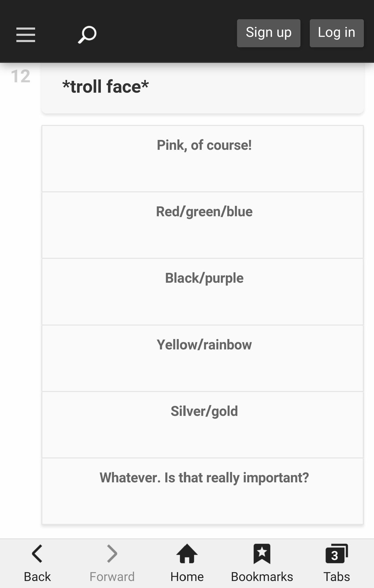Tap the question number 12 label
The image size is (374, 588).
click(21, 76)
